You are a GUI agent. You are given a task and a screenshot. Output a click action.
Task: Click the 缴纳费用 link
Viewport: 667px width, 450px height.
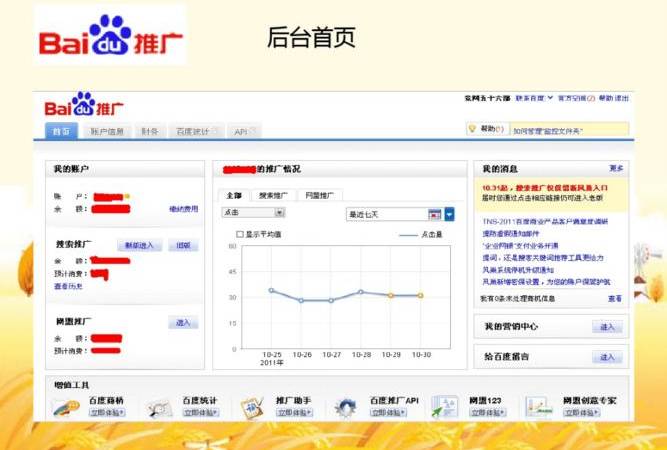(184, 209)
